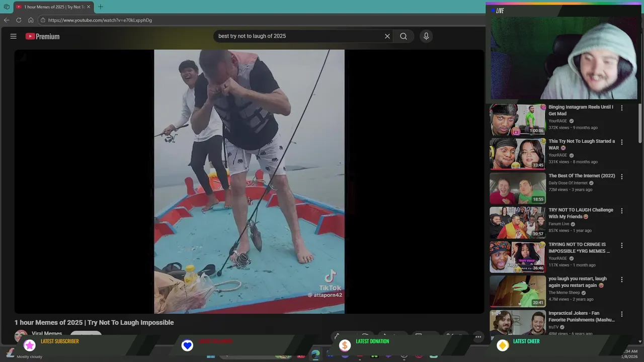The image size is (644, 362).
Task: Open 'TRY NOT TO LAUGH Challenge With My Friends' thumbnail
Action: 518,223
